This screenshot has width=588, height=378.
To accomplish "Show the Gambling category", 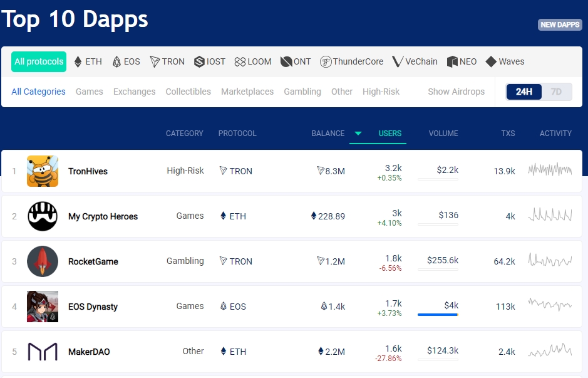I will tap(302, 92).
